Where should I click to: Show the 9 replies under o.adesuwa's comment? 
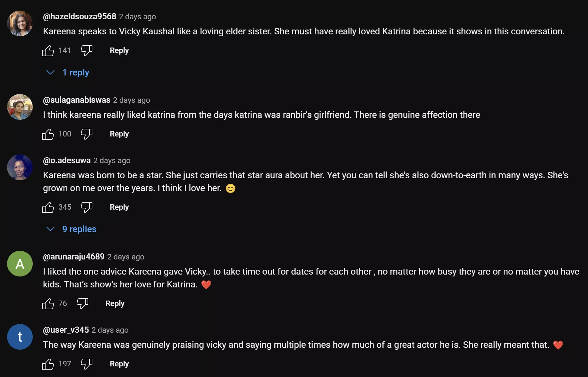[x=79, y=229]
